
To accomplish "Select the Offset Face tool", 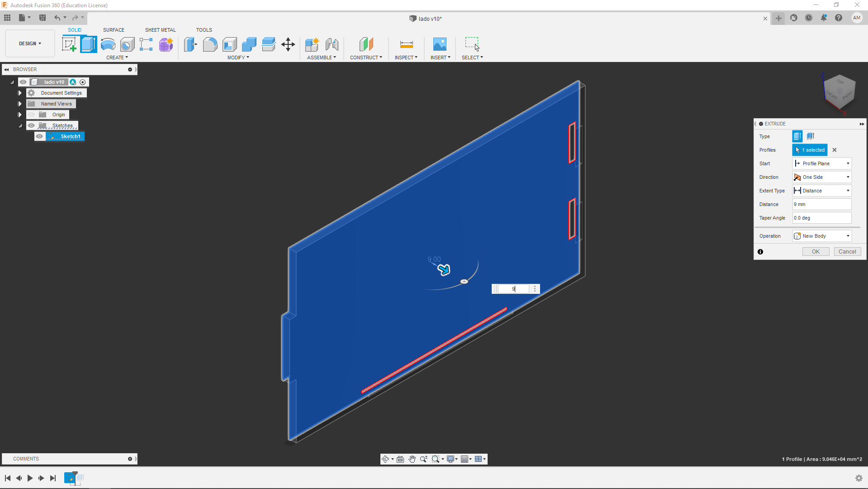I will click(269, 44).
